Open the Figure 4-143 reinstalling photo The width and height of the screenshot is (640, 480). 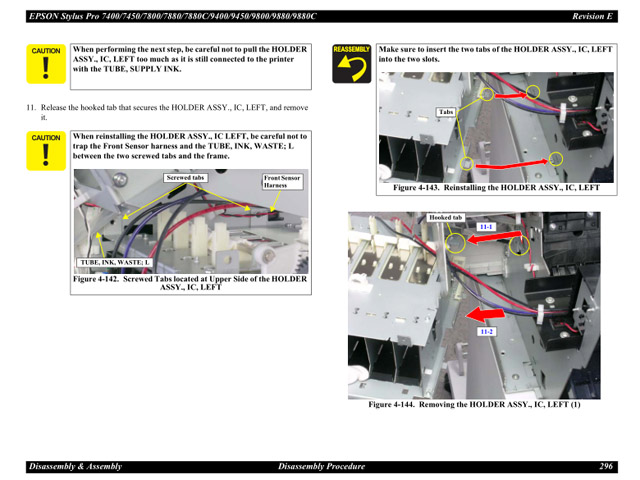pos(495,127)
